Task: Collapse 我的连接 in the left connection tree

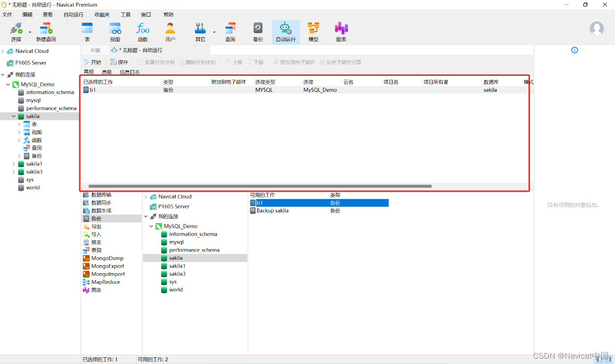Action: point(3,75)
